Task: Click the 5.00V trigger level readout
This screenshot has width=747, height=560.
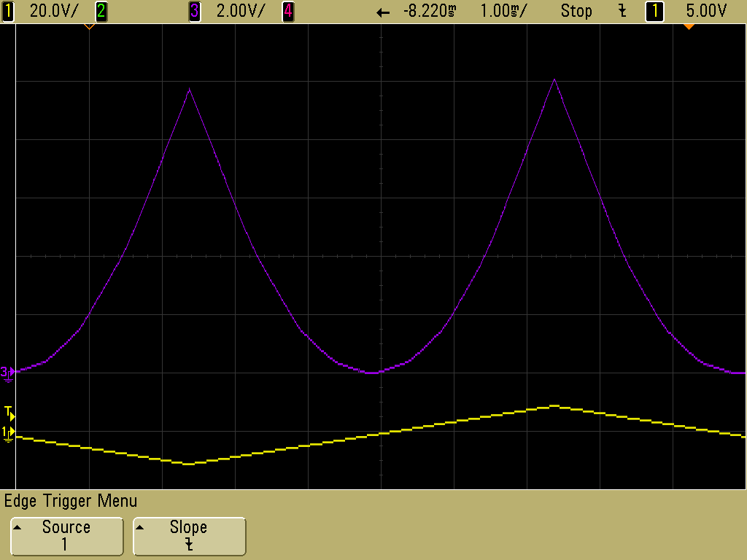Action: tap(706, 11)
